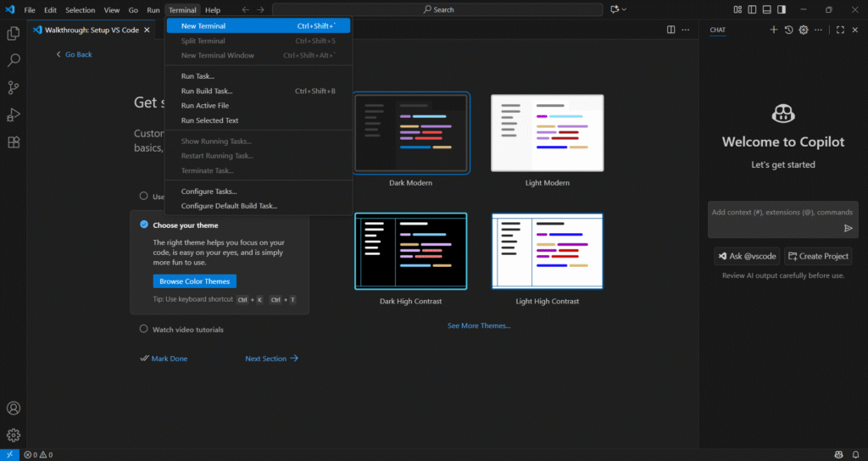Screen dimensions: 868x461
Task: Toggle the bottom panel layout button
Action: (x=767, y=10)
